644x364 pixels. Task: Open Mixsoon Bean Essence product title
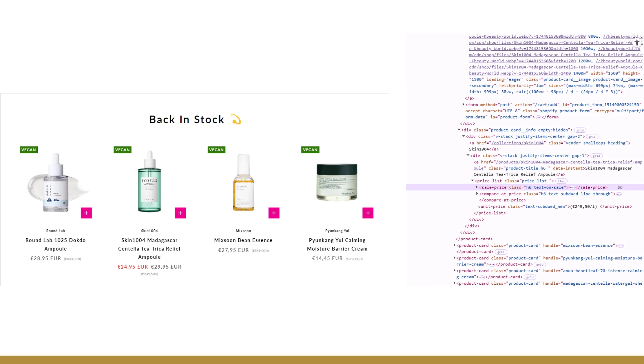click(243, 240)
